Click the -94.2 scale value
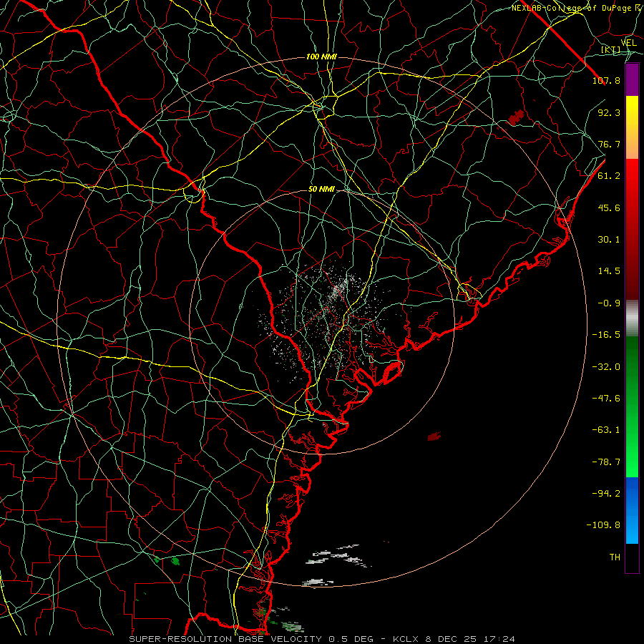 pos(606,494)
